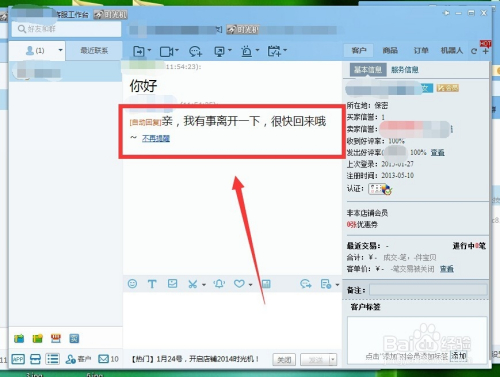Click 查看 link next to 发出好评率
The height and width of the screenshot is (377, 500).
pyautogui.click(x=437, y=153)
